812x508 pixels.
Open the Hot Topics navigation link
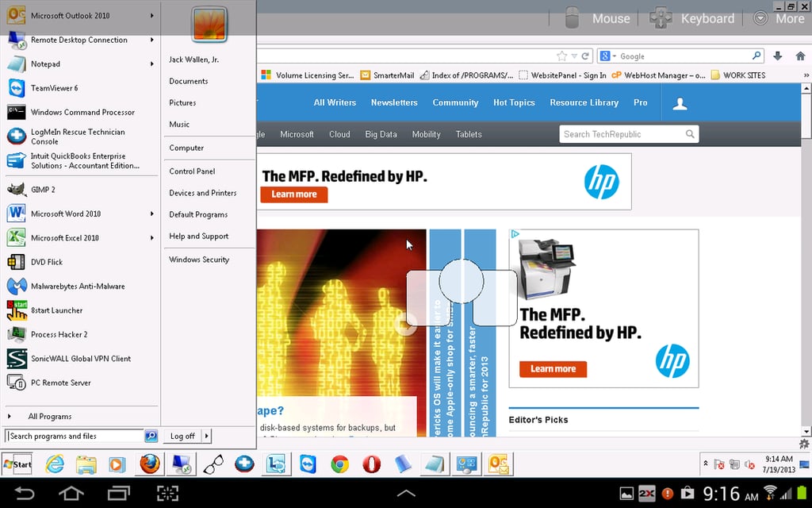click(x=514, y=102)
